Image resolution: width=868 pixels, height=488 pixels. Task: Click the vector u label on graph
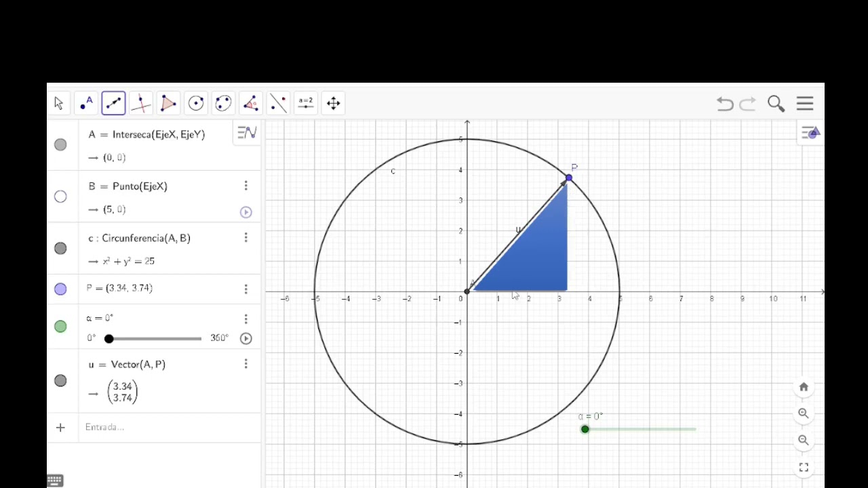point(518,230)
